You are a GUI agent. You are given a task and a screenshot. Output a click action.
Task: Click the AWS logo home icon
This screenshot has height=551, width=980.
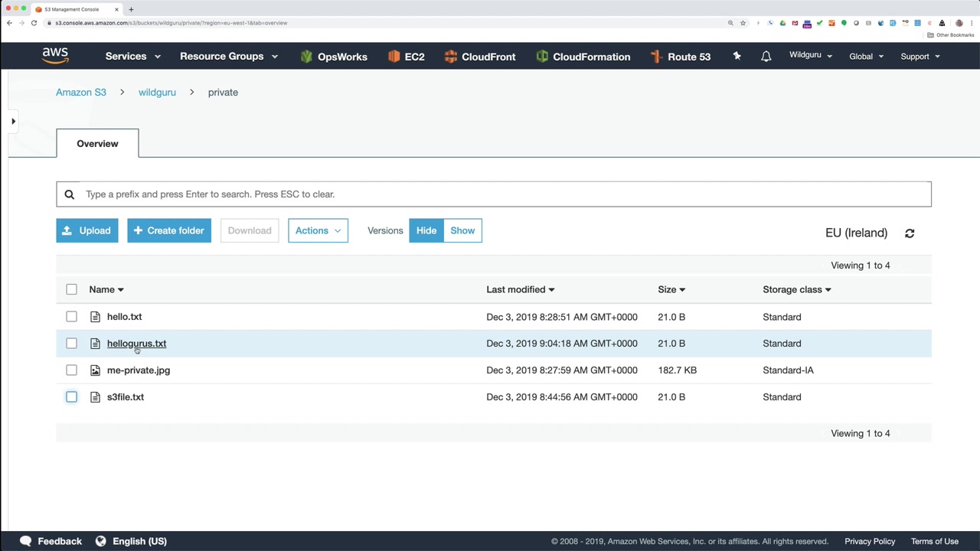[55, 56]
